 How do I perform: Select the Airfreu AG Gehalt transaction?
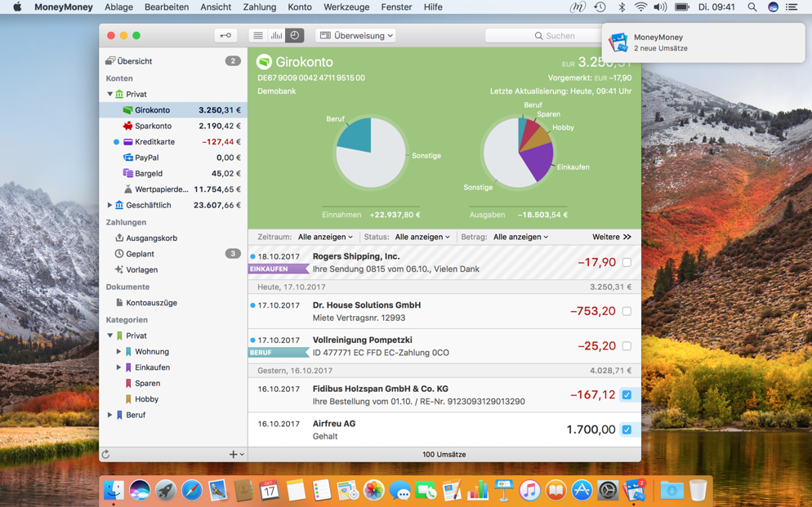click(444, 430)
